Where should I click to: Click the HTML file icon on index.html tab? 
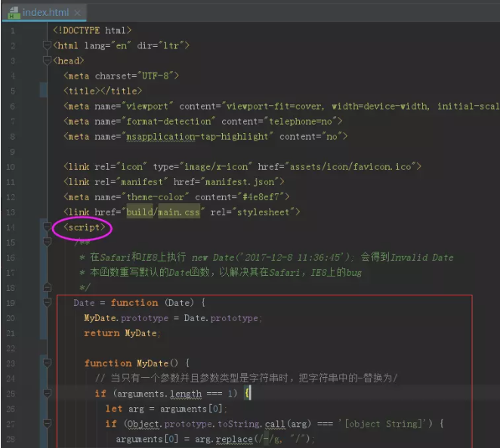click(x=14, y=13)
